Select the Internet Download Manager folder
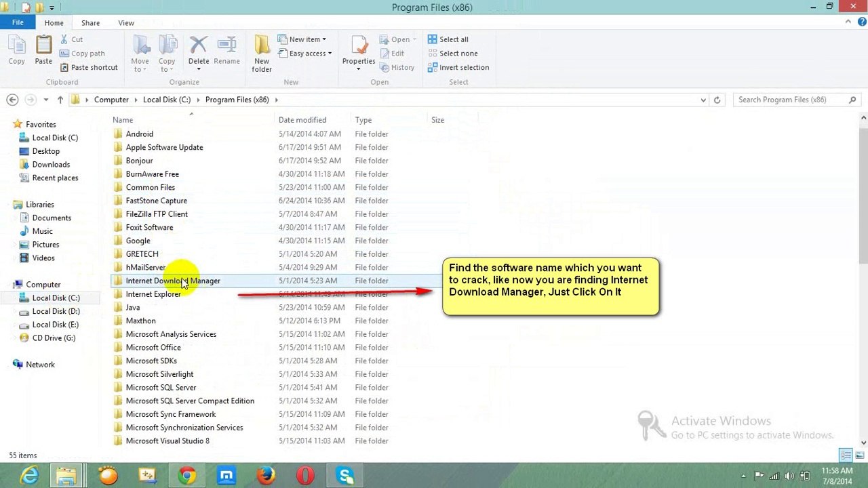The width and height of the screenshot is (868, 488). tap(173, 281)
